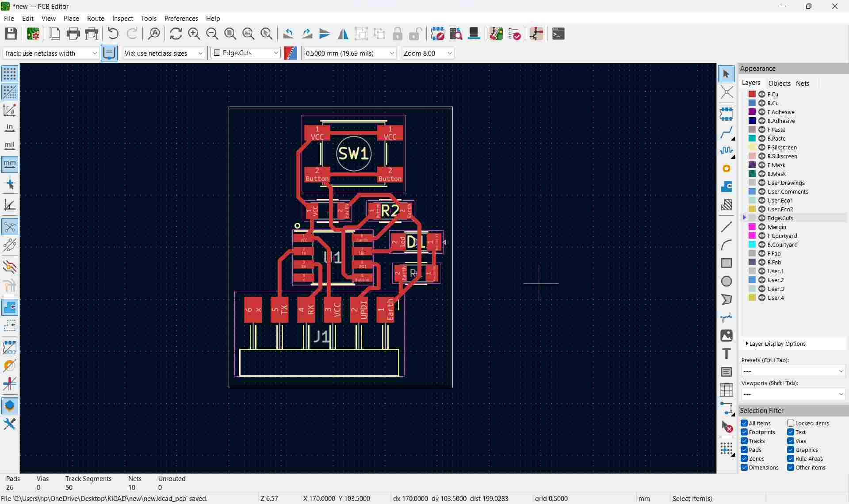Open the Via size dropdown

(x=200, y=53)
